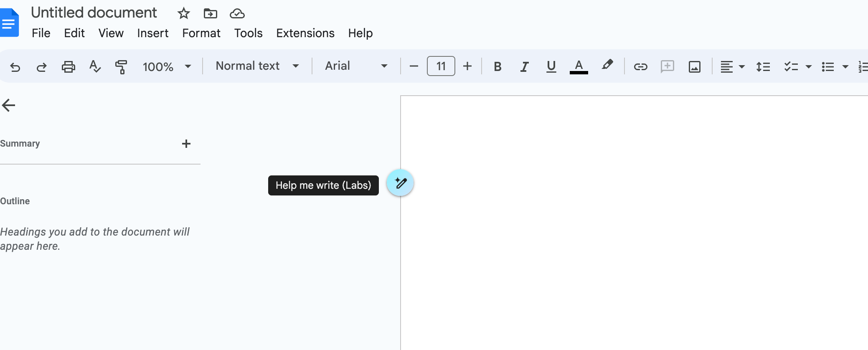
Task: Click inside the blank document page
Action: point(634,223)
